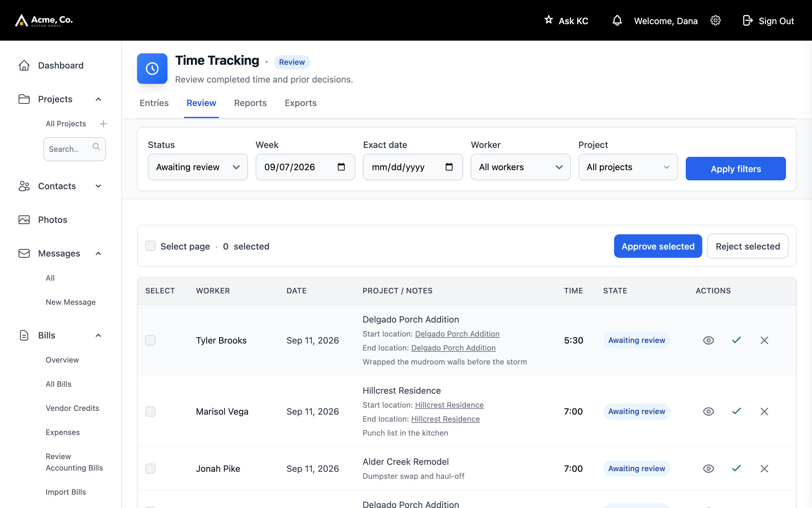Reject Jonah Pike entry with the X icon
The width and height of the screenshot is (812, 508).
[x=764, y=468]
